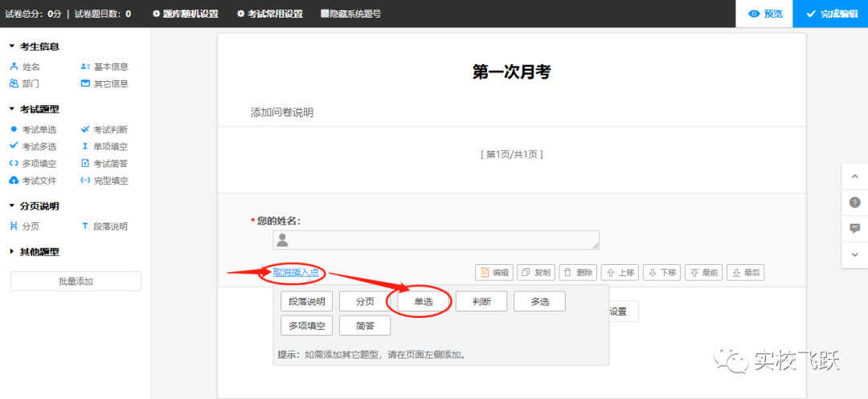Move question to last with 最后

(x=746, y=272)
